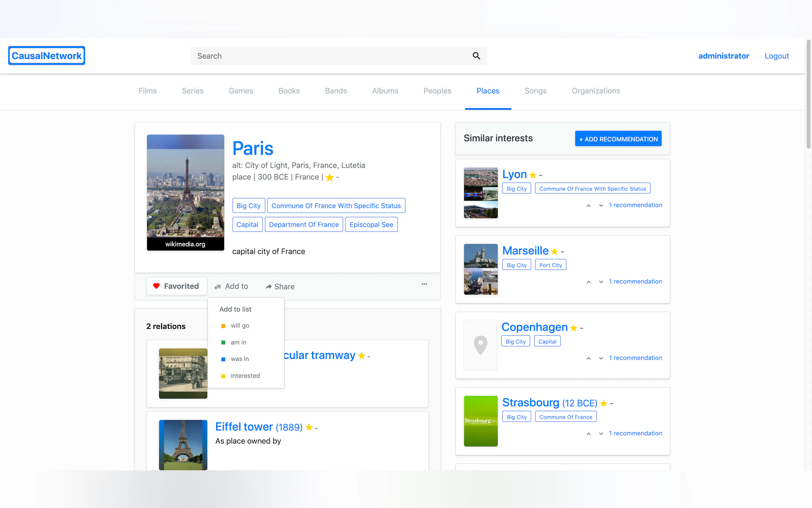Click the star next to Lyon
This screenshot has width=812, height=508.
[532, 175]
